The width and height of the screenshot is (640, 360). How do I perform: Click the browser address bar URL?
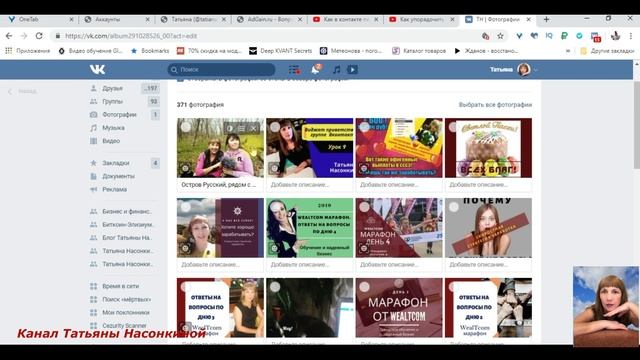point(131,36)
